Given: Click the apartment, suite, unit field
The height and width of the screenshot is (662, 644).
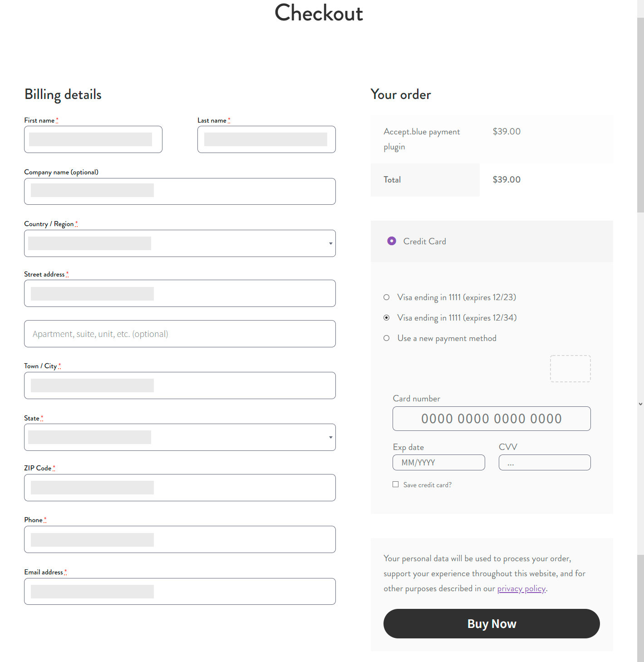Looking at the screenshot, I should 180,334.
